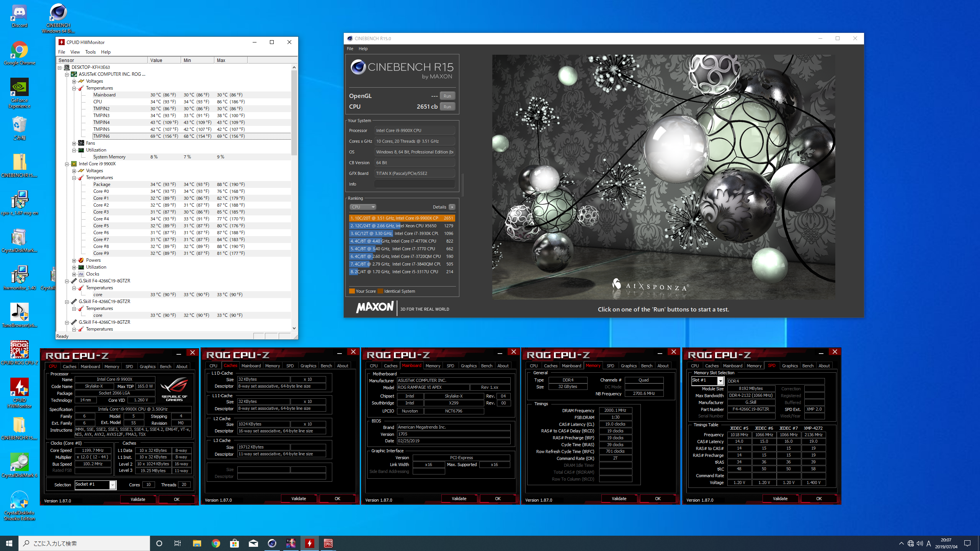Viewport: 980px width, 551px height.
Task: Show hidden system tray icons
Action: (x=902, y=543)
